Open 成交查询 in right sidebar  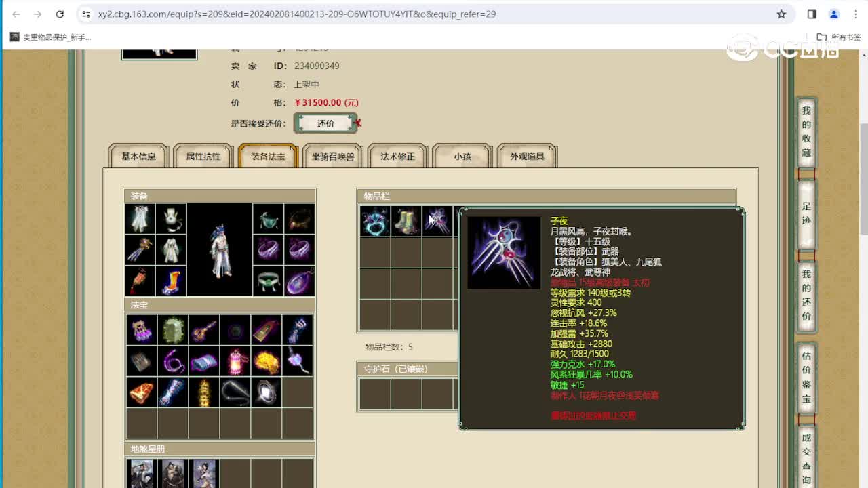tap(806, 458)
